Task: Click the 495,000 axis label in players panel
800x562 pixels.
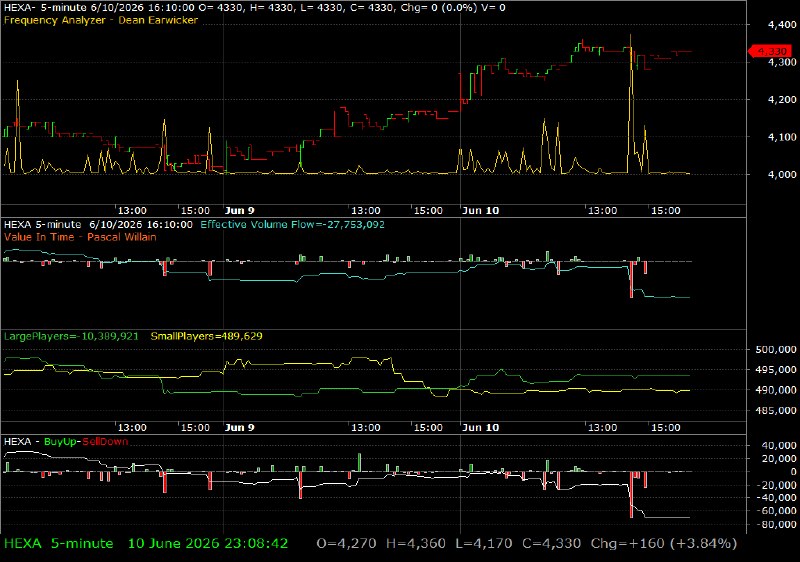Action: click(x=776, y=369)
